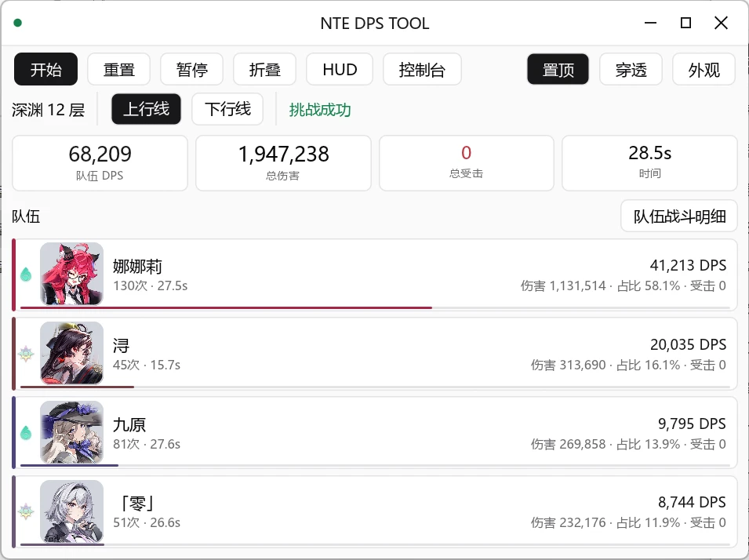Click the 总受击 0 card

[466, 163]
